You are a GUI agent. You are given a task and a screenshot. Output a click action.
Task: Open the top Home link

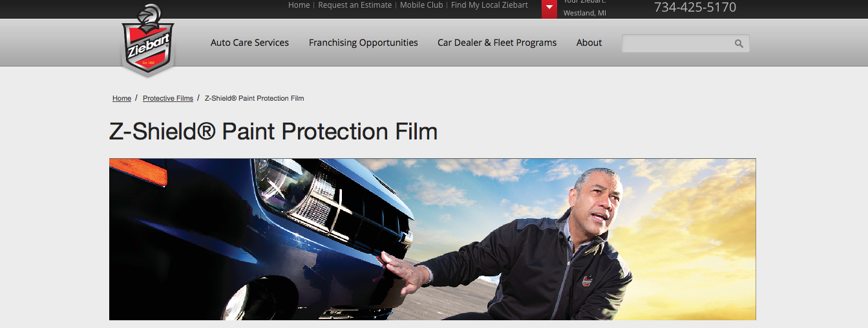click(299, 5)
